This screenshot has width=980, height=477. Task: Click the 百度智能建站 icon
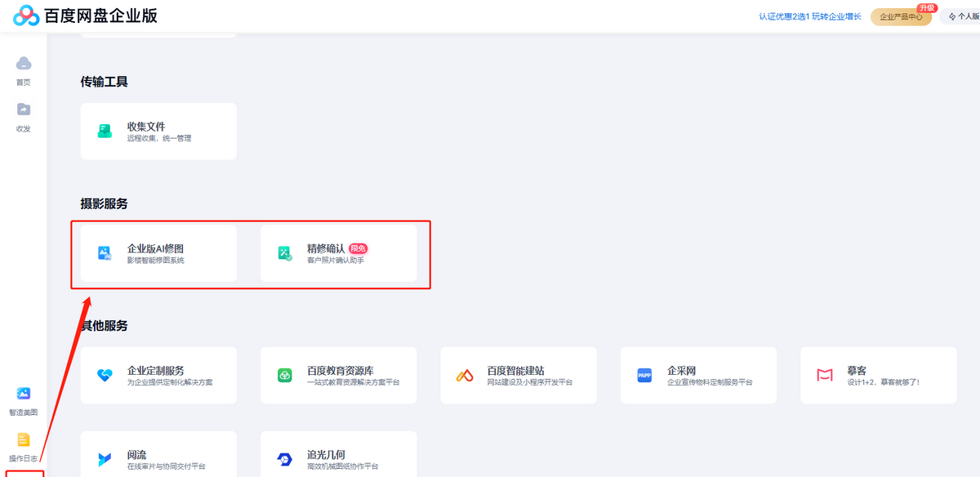tap(465, 375)
